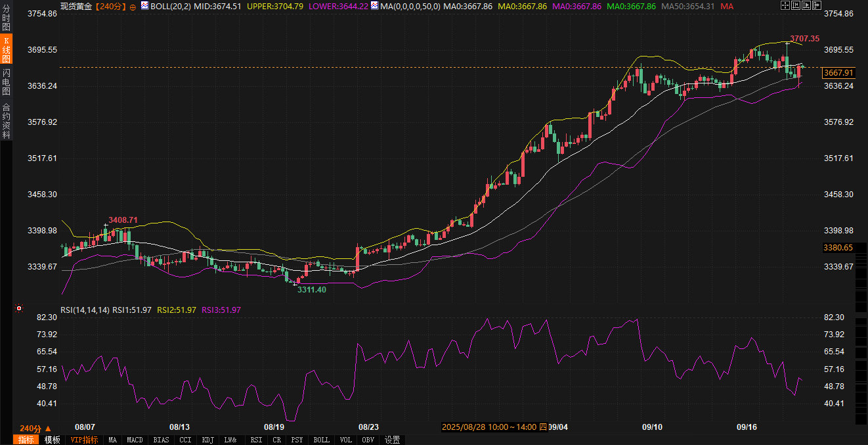This screenshot has width=868, height=445.
Task: Select the MA indicator button
Action: [x=113, y=440]
